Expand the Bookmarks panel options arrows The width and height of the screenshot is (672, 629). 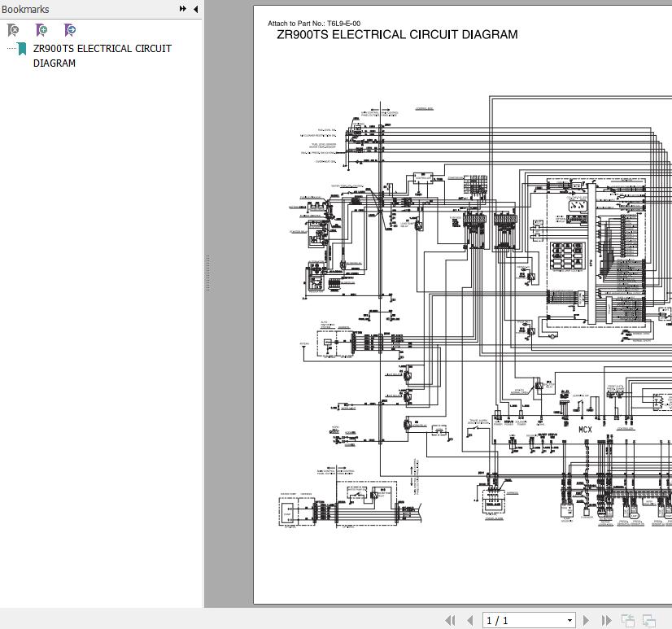(x=183, y=9)
